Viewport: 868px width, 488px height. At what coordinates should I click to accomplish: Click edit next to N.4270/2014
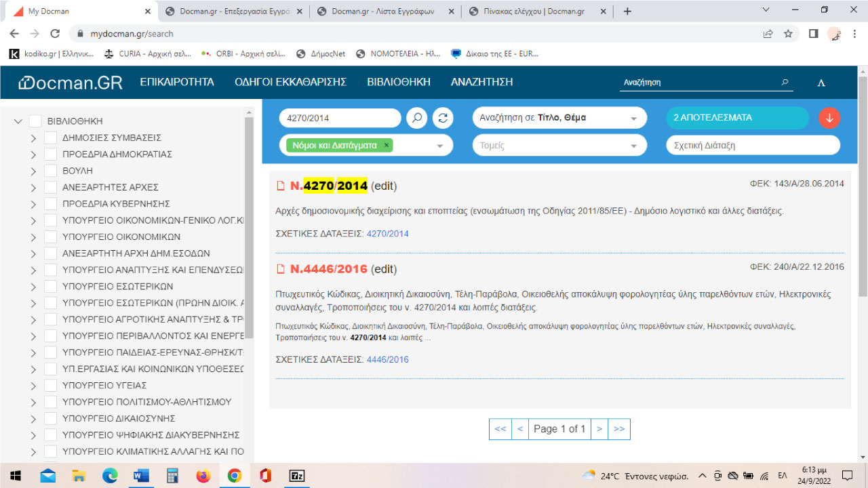point(383,184)
